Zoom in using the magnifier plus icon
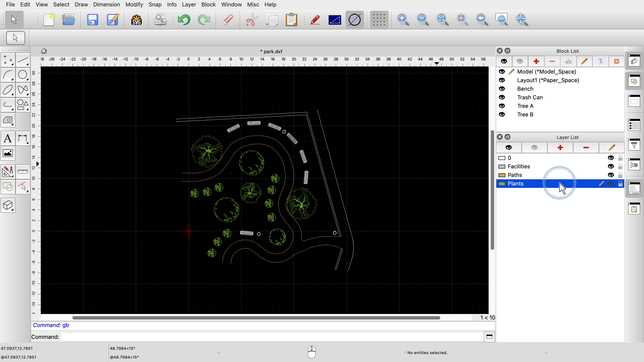 coord(403,19)
